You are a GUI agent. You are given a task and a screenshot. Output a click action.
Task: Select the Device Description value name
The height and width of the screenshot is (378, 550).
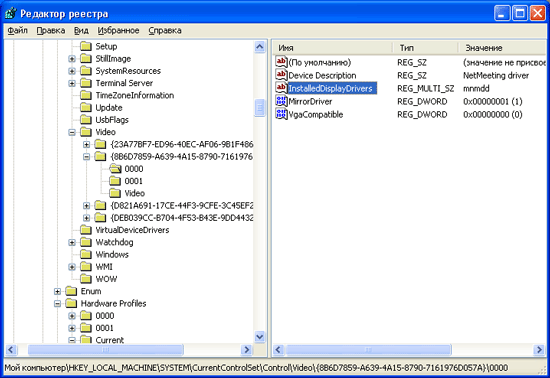322,75
